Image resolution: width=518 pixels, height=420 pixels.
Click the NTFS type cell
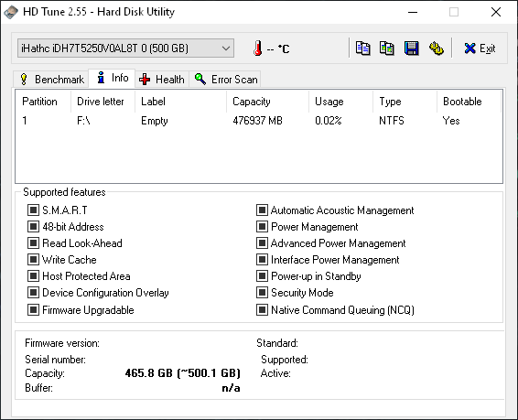(x=392, y=121)
